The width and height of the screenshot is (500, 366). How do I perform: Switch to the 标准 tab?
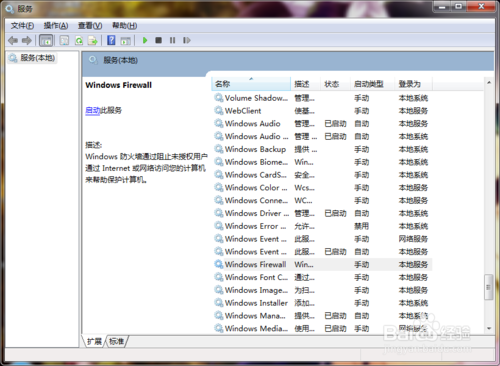(x=116, y=341)
